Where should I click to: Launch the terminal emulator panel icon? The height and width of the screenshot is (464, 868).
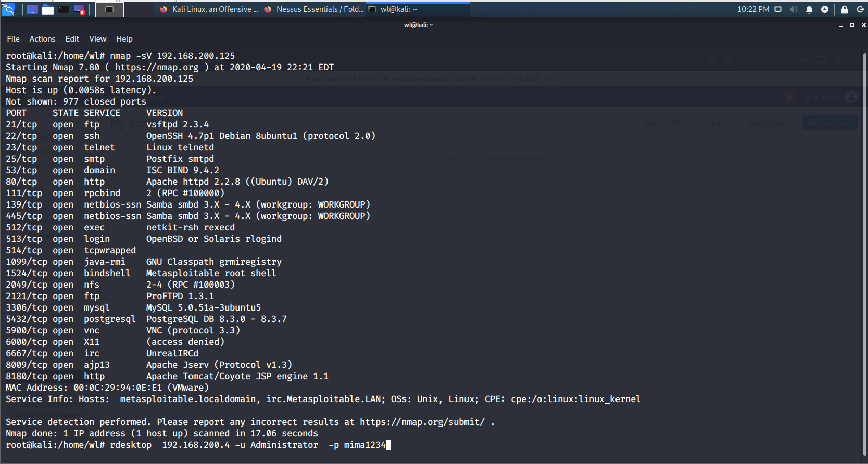coord(64,9)
